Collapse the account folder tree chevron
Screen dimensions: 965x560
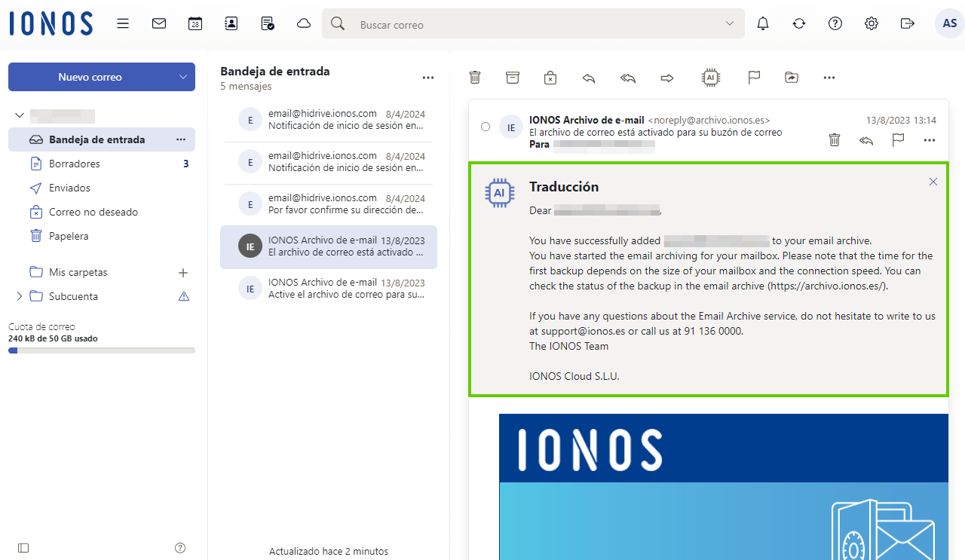point(19,115)
